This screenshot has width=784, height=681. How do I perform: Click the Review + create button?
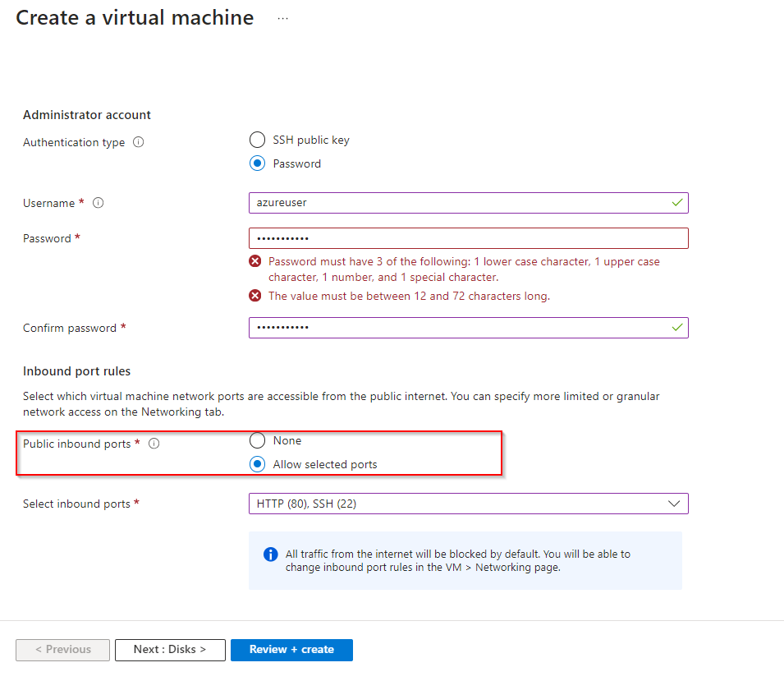[x=291, y=650]
